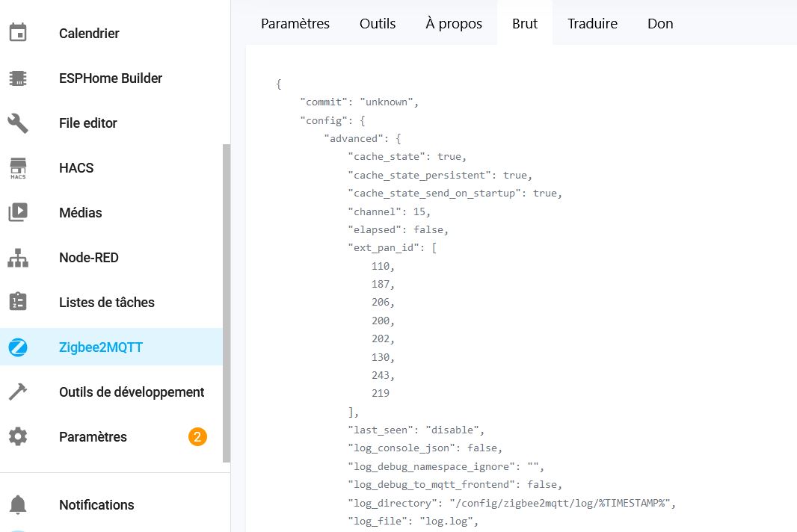Screen dimensions: 797x532
Task: Click the Node-RED network icon
Action: pos(18,258)
